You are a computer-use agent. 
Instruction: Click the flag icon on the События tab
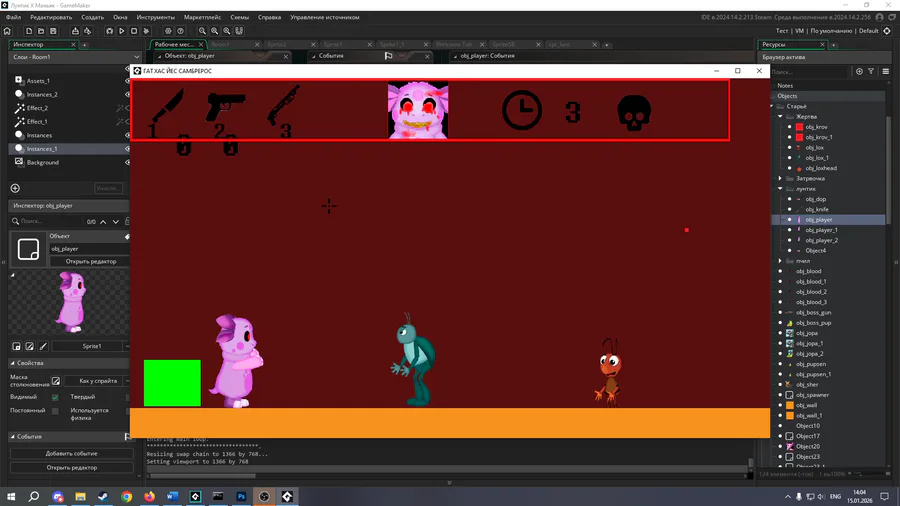(389, 56)
